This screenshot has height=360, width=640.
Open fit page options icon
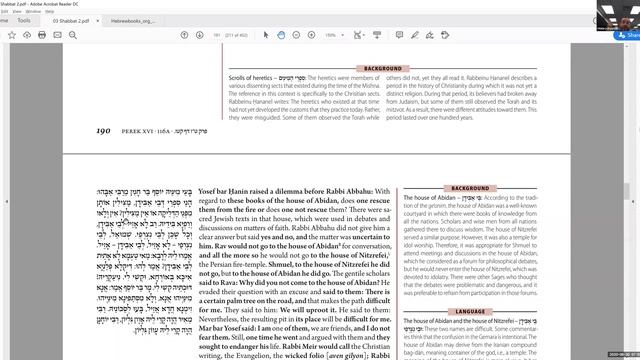(359, 35)
